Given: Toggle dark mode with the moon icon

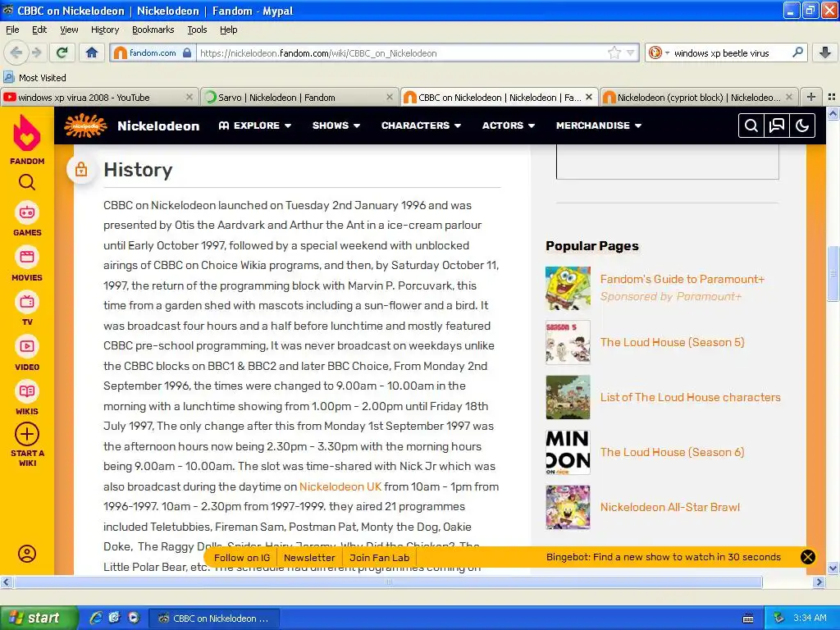Looking at the screenshot, I should (x=802, y=126).
